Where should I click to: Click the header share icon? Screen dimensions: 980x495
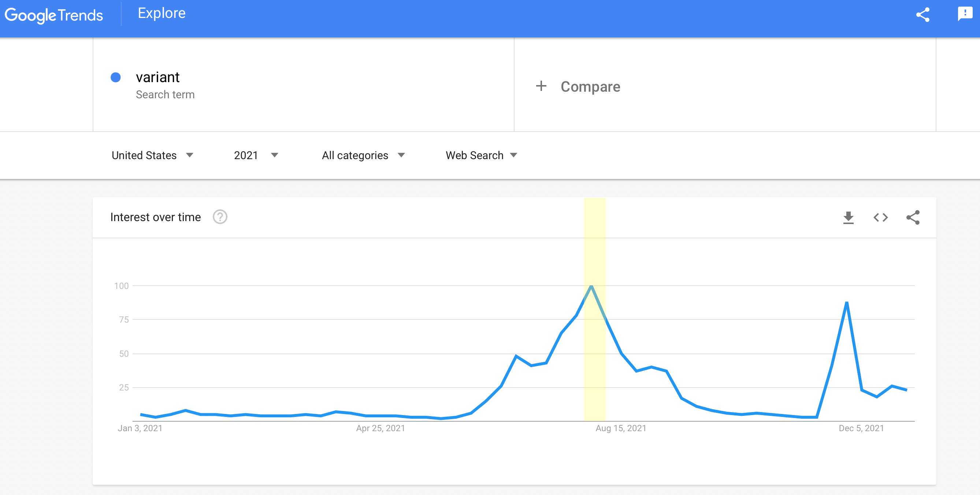[923, 15]
